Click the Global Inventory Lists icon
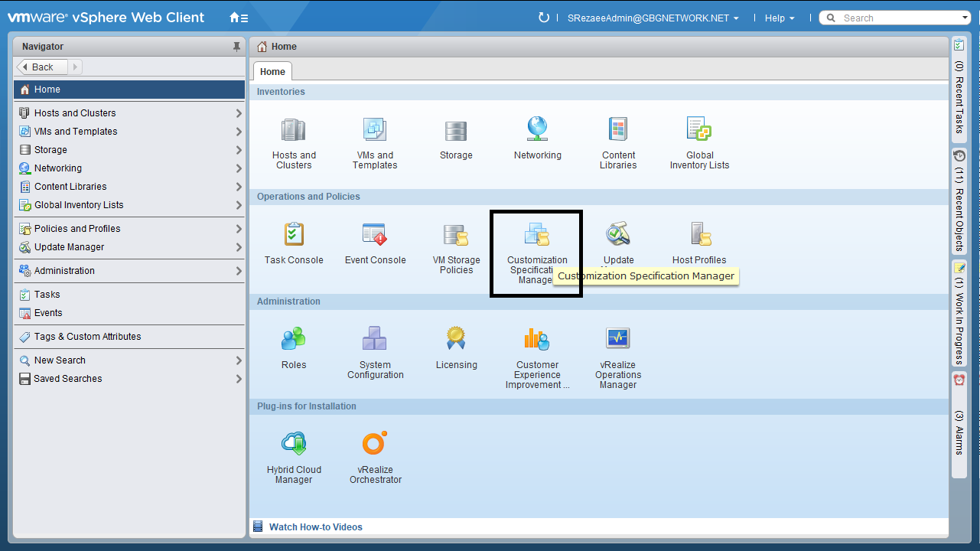 pos(699,132)
